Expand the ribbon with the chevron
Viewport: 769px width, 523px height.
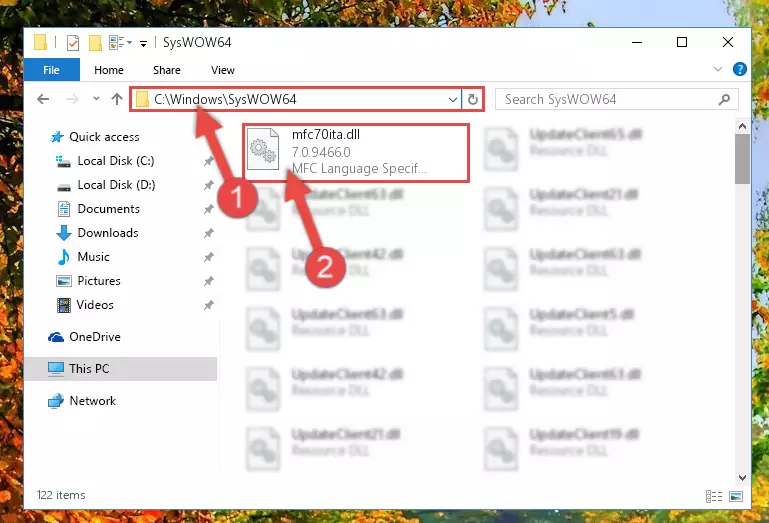click(x=718, y=69)
